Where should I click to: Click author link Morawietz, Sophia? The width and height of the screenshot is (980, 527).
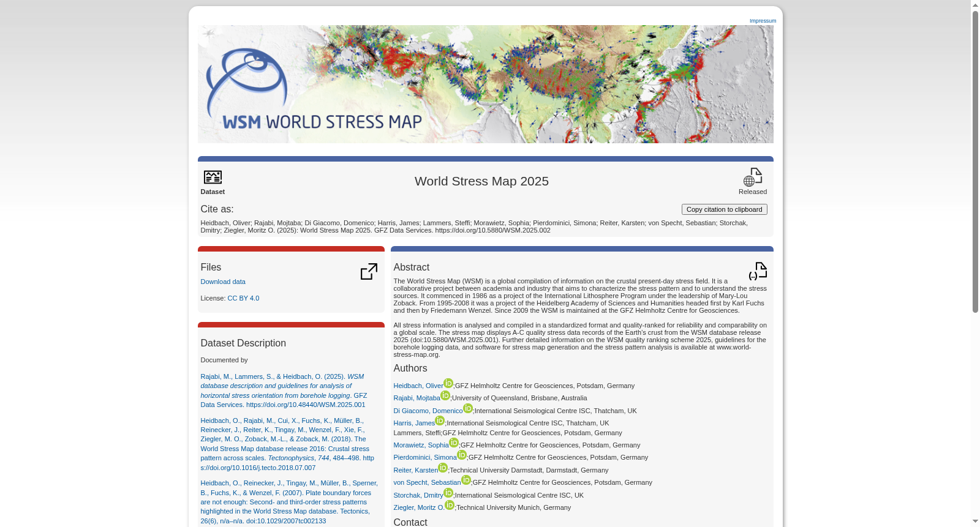pyautogui.click(x=421, y=445)
